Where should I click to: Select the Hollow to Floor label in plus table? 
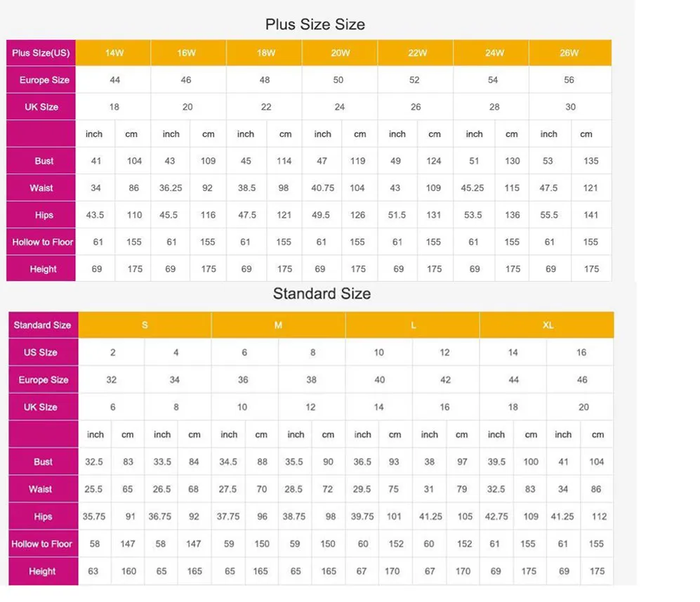coord(41,242)
